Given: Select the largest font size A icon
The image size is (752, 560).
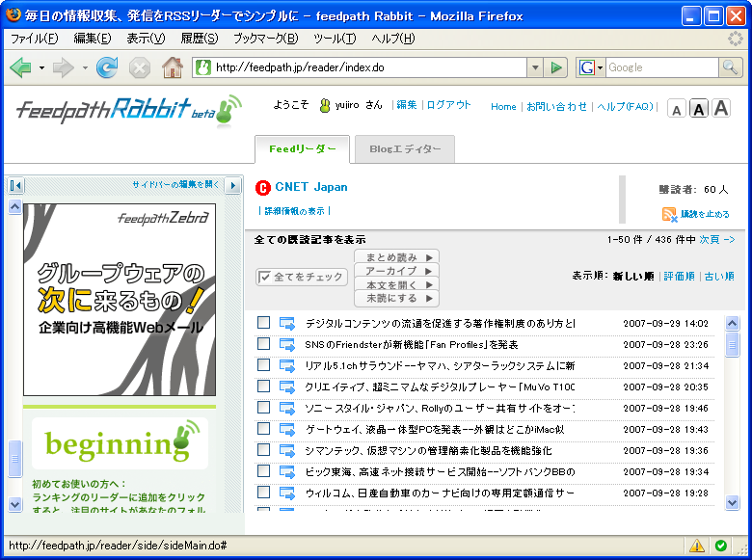Looking at the screenshot, I should pos(721,108).
